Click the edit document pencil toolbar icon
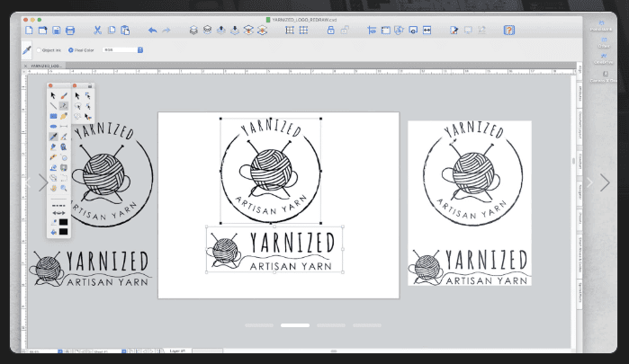 pos(454,31)
